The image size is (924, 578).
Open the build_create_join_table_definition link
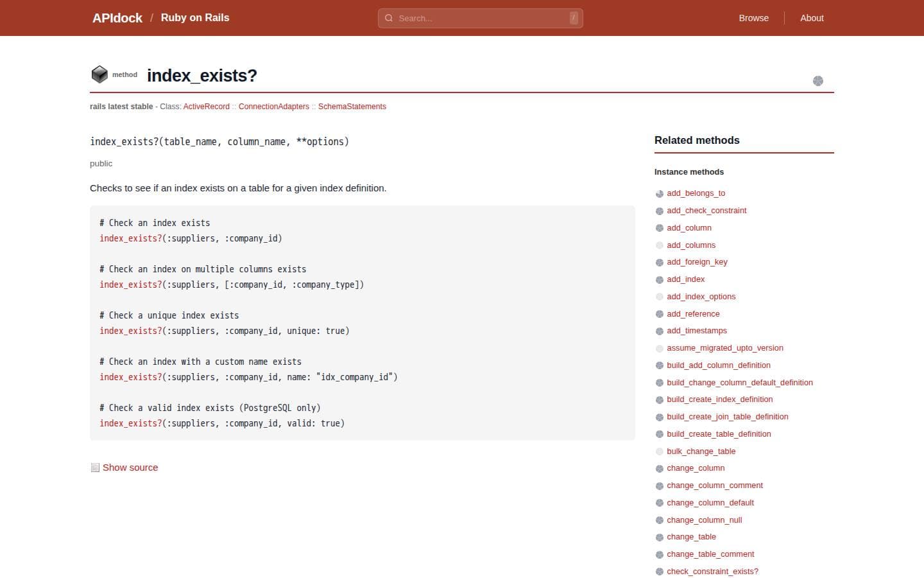(728, 417)
